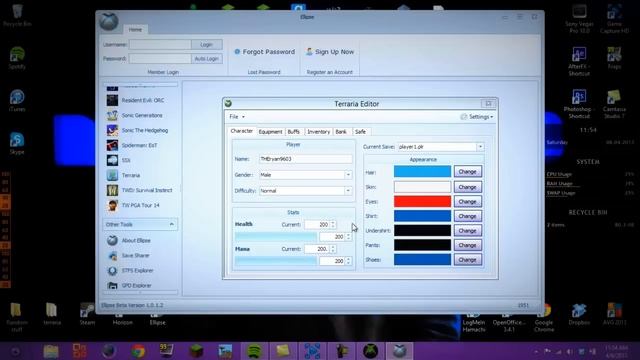Click the blue Shirt color swatch
Image resolution: width=640 pixels, height=360 pixels.
(x=422, y=216)
